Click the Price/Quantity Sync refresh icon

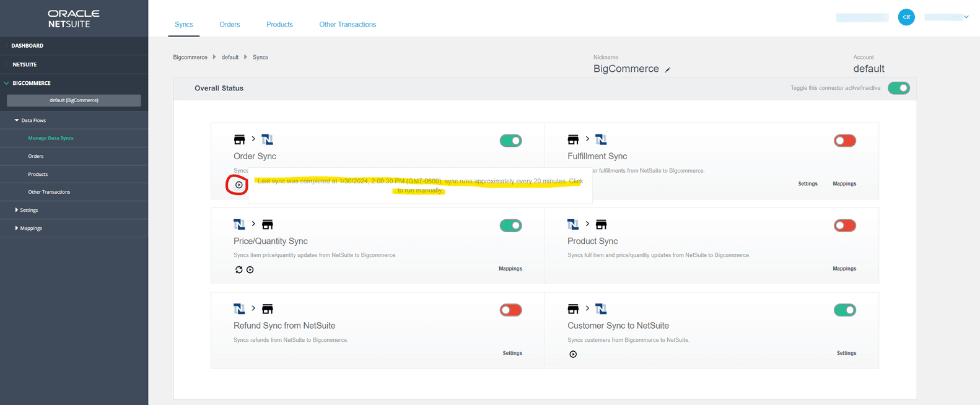pos(239,269)
